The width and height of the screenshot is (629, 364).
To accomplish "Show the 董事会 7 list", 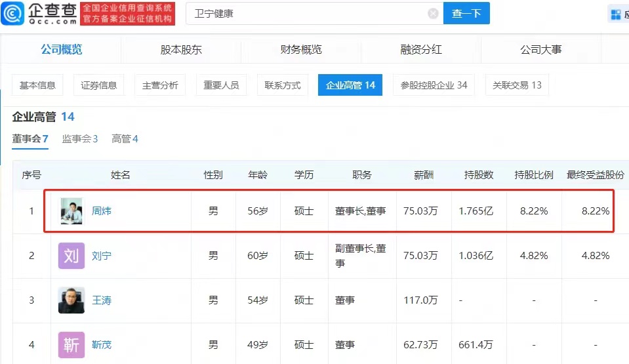I will point(30,139).
